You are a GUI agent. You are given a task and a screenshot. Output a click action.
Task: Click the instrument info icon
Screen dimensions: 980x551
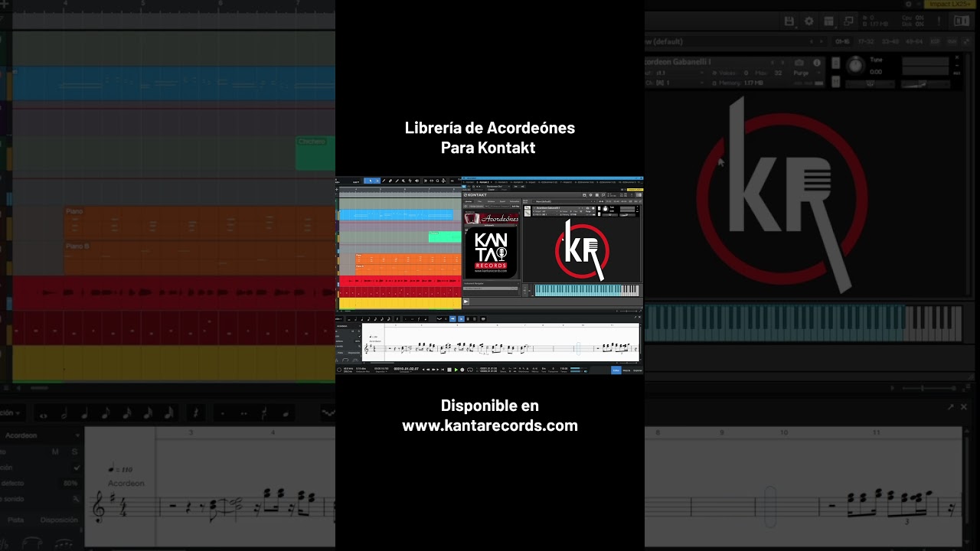pyautogui.click(x=817, y=63)
